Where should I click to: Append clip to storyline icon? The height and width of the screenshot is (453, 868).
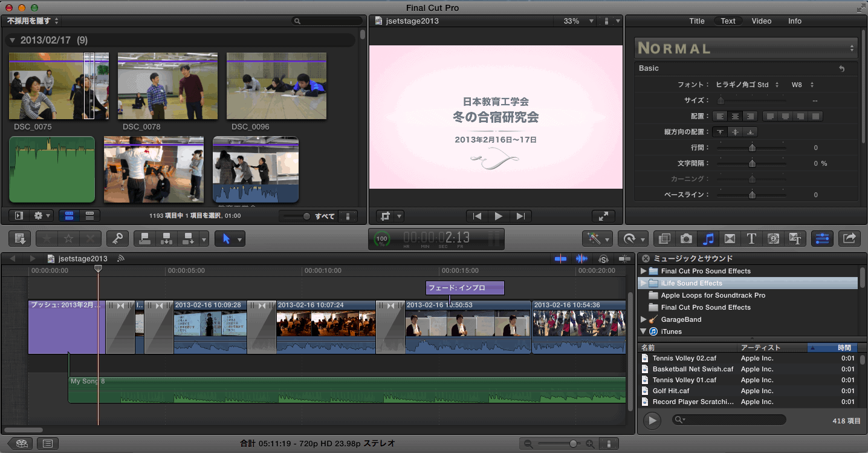point(188,238)
